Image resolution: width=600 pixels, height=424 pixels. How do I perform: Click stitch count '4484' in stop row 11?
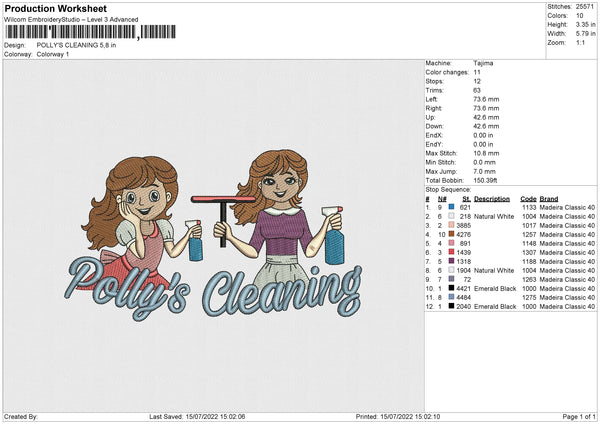click(x=464, y=297)
